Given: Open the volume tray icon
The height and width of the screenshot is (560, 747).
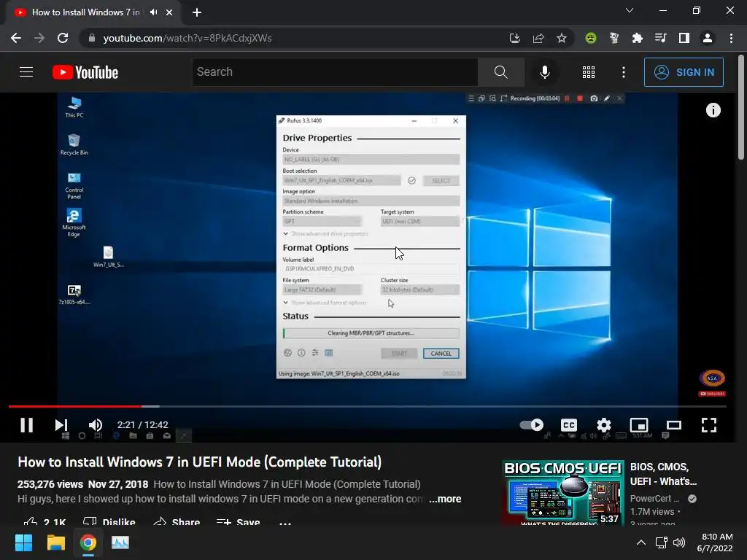Looking at the screenshot, I should [x=679, y=542].
